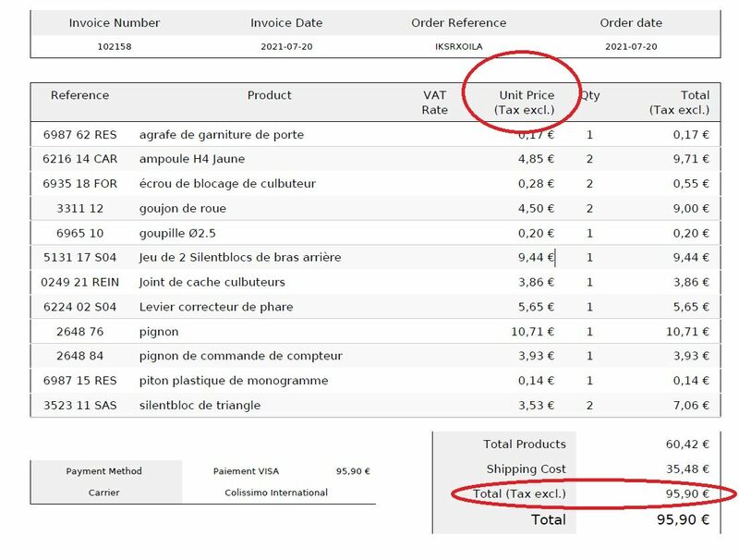Viewport: 739px width, 560px height.
Task: Click the Total Products label
Action: click(x=525, y=444)
